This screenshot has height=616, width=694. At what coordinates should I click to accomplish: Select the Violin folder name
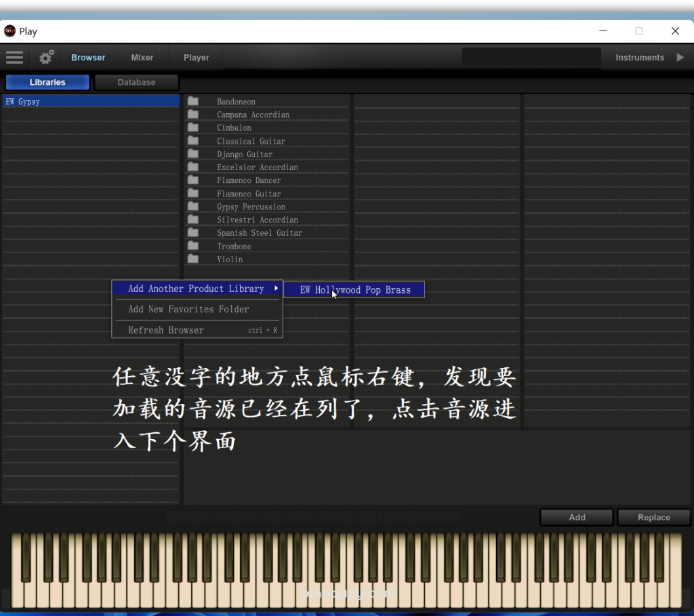pyautogui.click(x=230, y=259)
